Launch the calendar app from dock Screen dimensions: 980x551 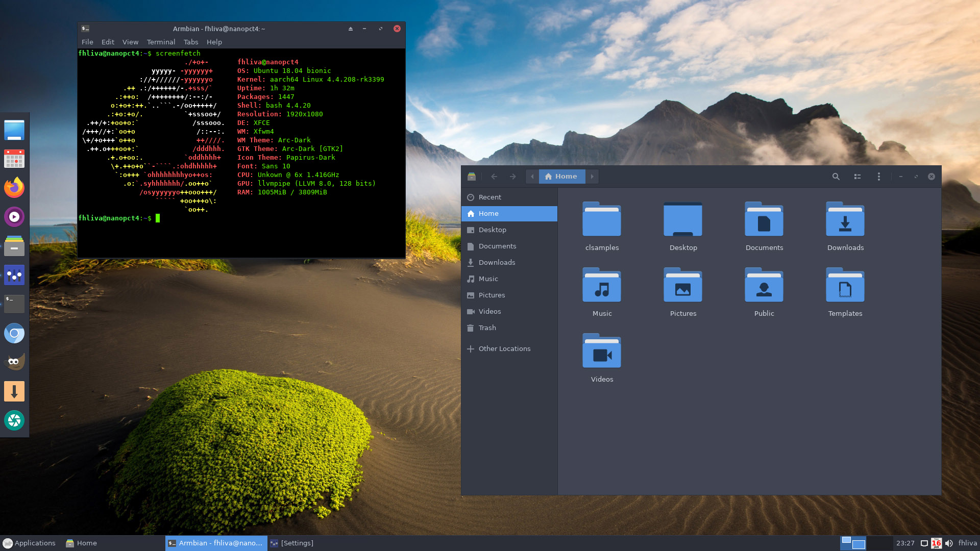click(14, 159)
